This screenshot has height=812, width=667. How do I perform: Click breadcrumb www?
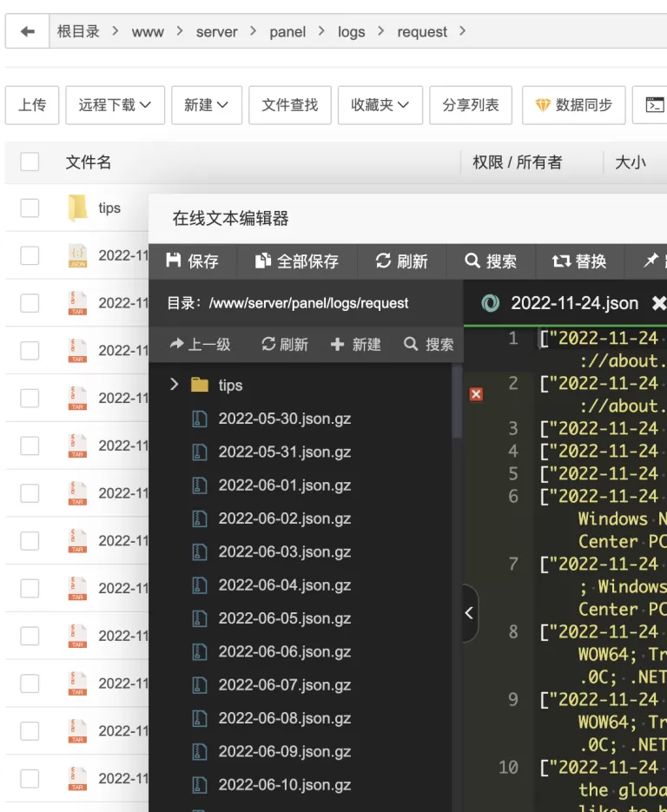point(148,32)
